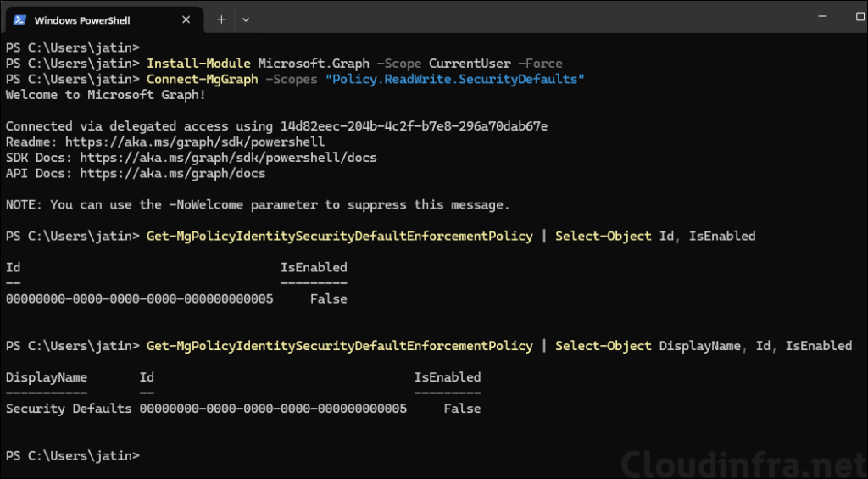This screenshot has width=868, height=479.
Task: Expand the new tab profile dropdown
Action: tap(246, 19)
